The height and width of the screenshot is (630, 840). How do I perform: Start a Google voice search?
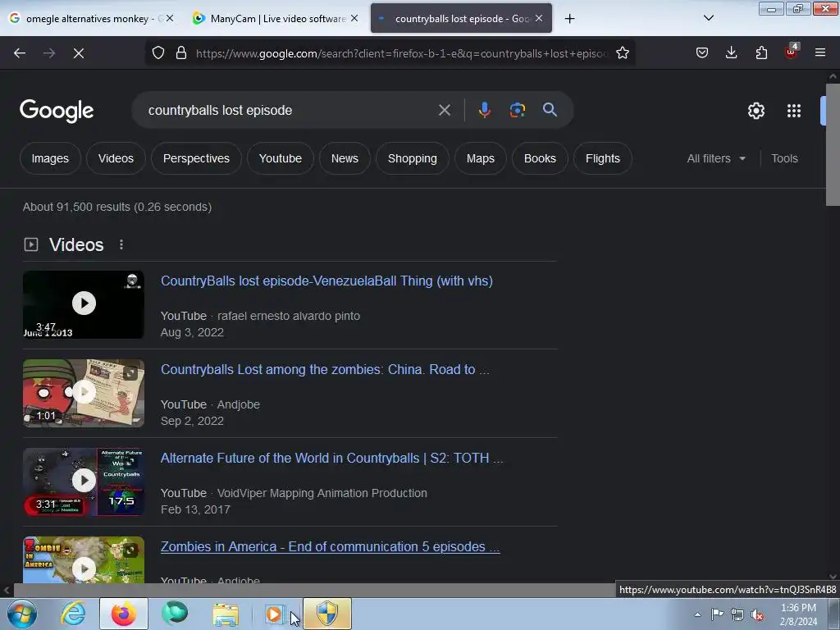pos(484,111)
